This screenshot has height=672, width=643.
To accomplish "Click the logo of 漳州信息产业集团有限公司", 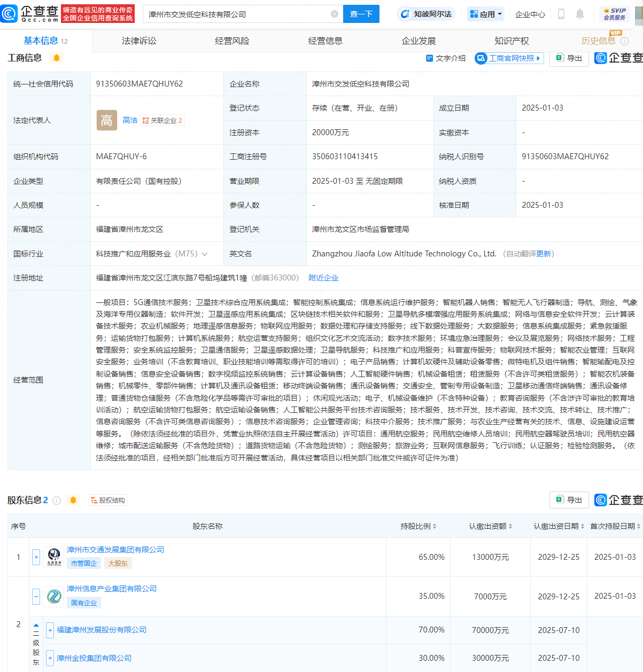I will coord(54,596).
